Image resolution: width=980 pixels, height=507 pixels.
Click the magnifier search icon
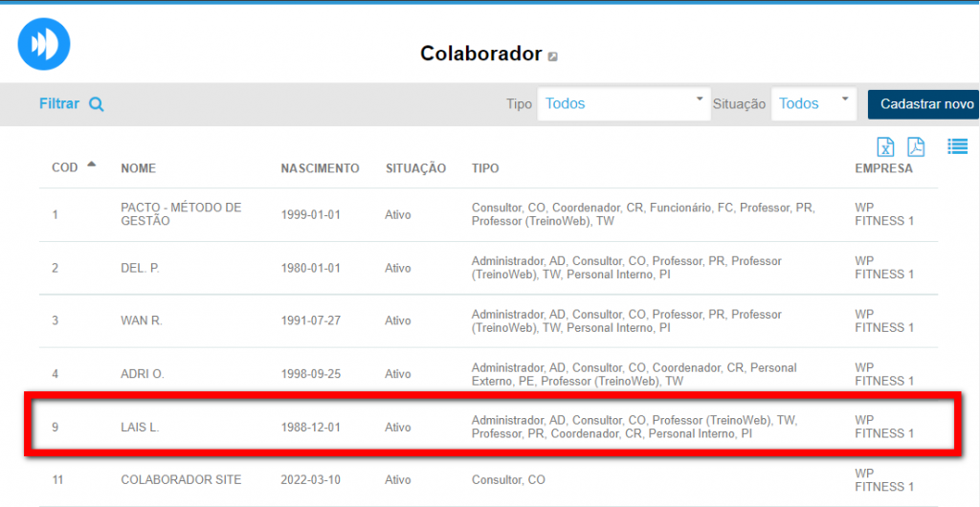click(96, 104)
